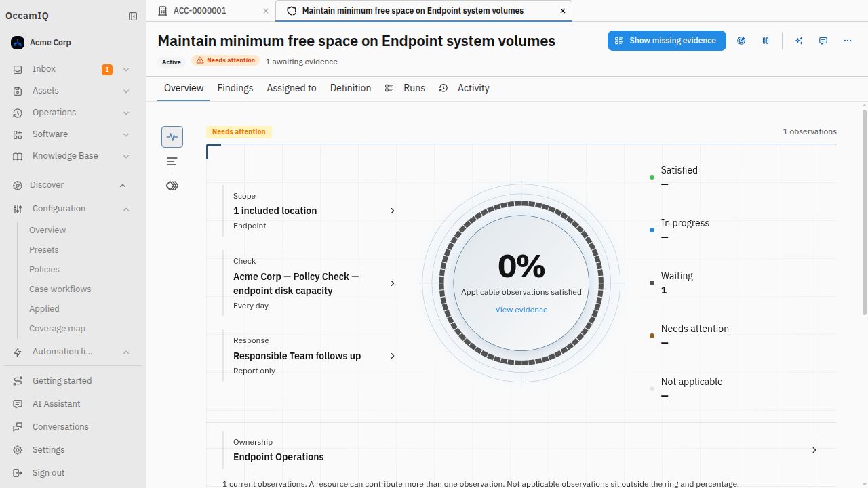Click the View evidence link
Viewport: 868px width, 488px height.
(x=521, y=310)
